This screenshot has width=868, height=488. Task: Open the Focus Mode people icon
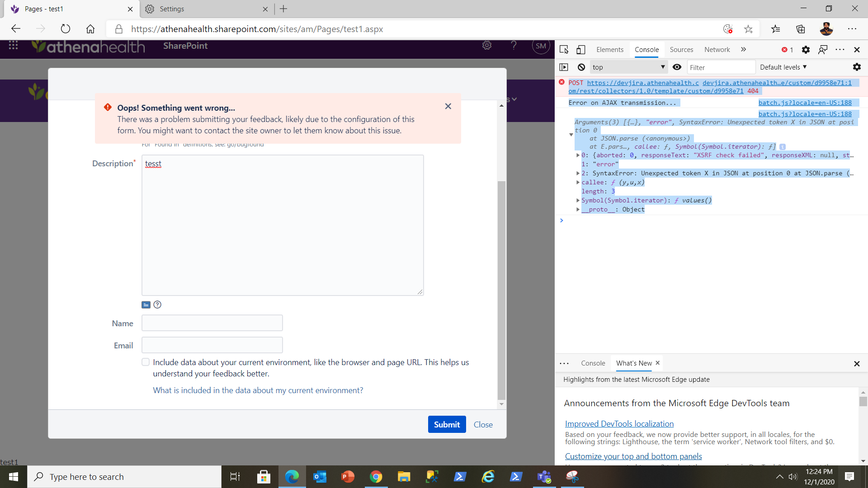pos(823,50)
